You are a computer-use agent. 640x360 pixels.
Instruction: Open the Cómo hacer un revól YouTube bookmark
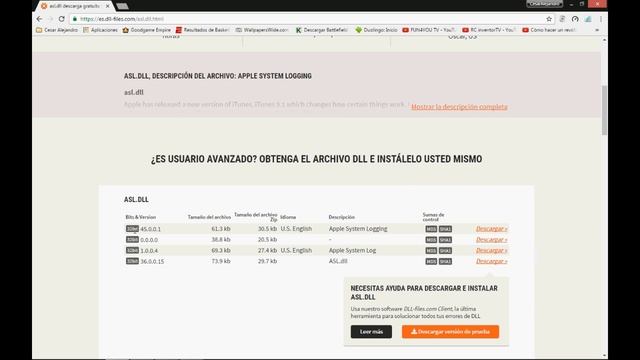549,30
